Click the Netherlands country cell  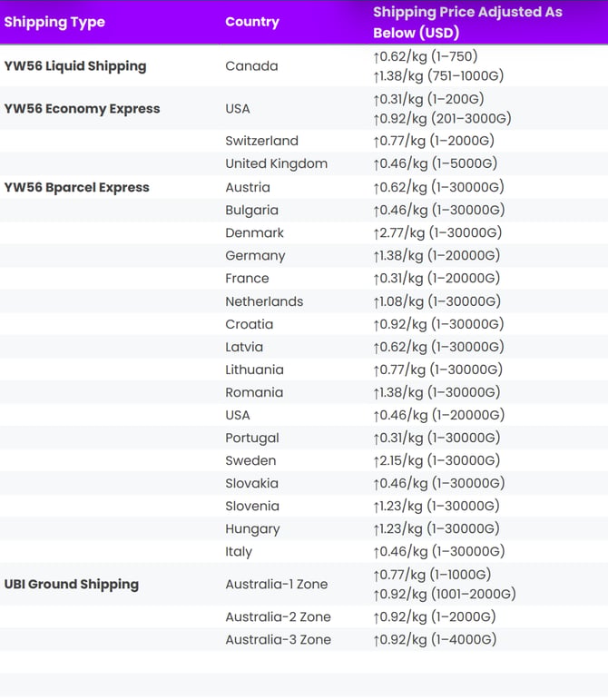pos(264,301)
